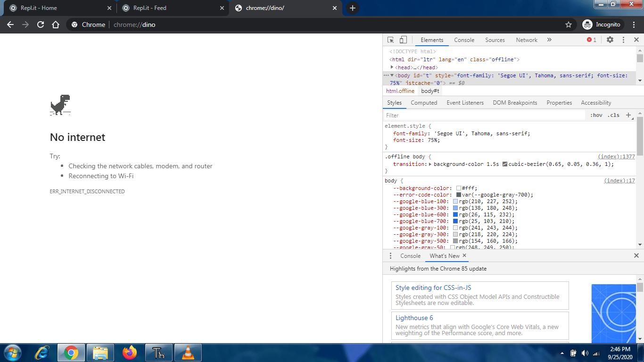Click the --google-blue-100 color swatch
The width and height of the screenshot is (644, 362).
point(455,201)
